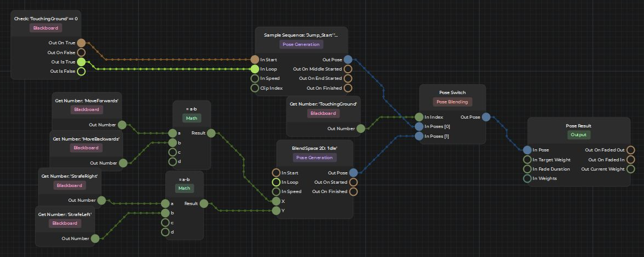This screenshot has width=644, height=257.
Task: Click input pin c on upper Math node
Action: coord(172,152)
